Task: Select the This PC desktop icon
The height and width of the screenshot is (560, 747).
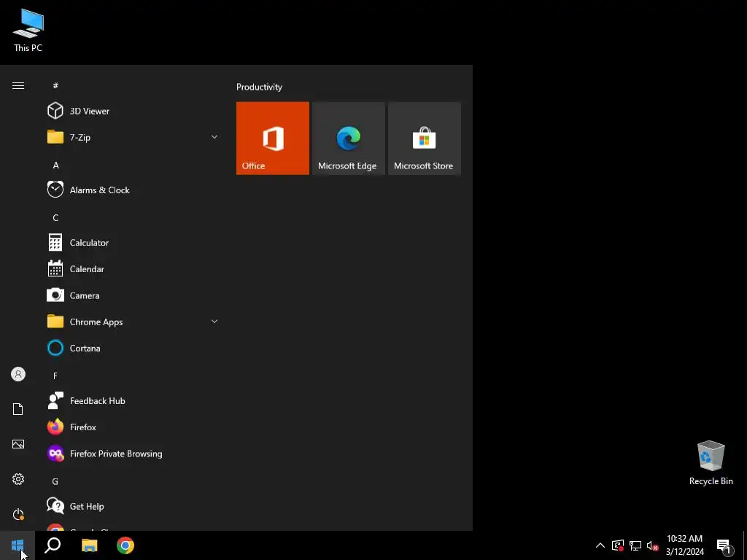Action: pos(28,31)
